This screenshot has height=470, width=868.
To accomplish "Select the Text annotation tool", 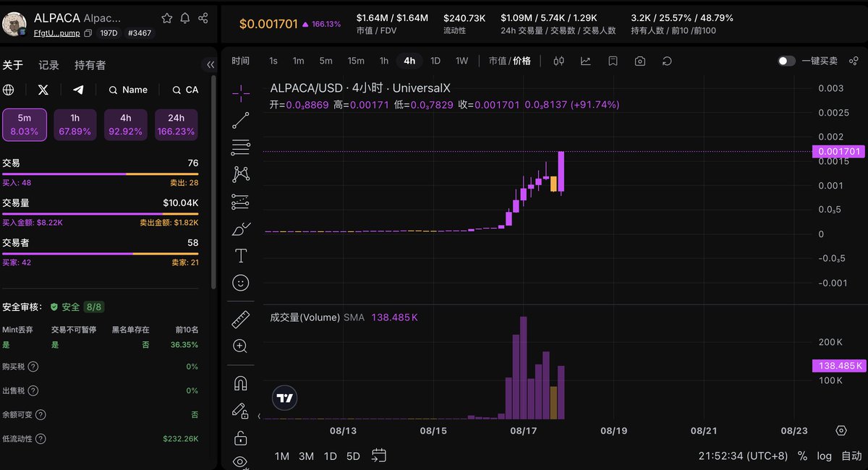I will point(240,256).
